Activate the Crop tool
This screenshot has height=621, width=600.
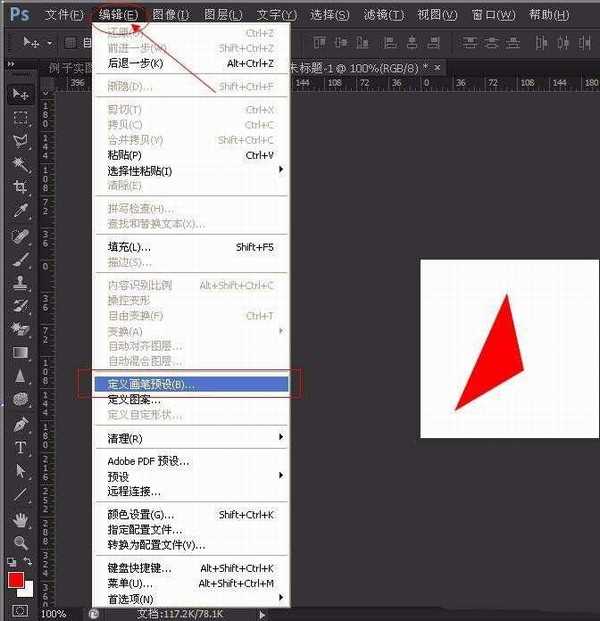[20, 188]
